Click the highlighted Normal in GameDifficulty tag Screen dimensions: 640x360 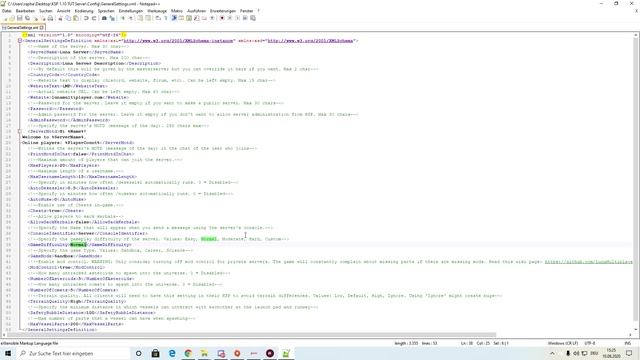click(78, 244)
